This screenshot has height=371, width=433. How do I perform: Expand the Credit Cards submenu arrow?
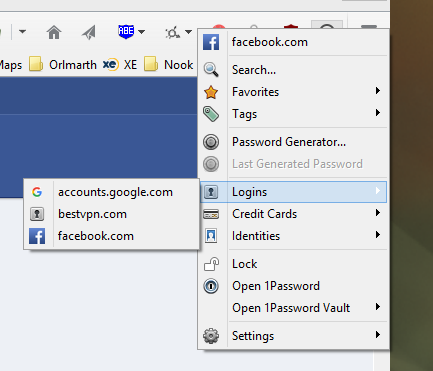click(x=377, y=213)
